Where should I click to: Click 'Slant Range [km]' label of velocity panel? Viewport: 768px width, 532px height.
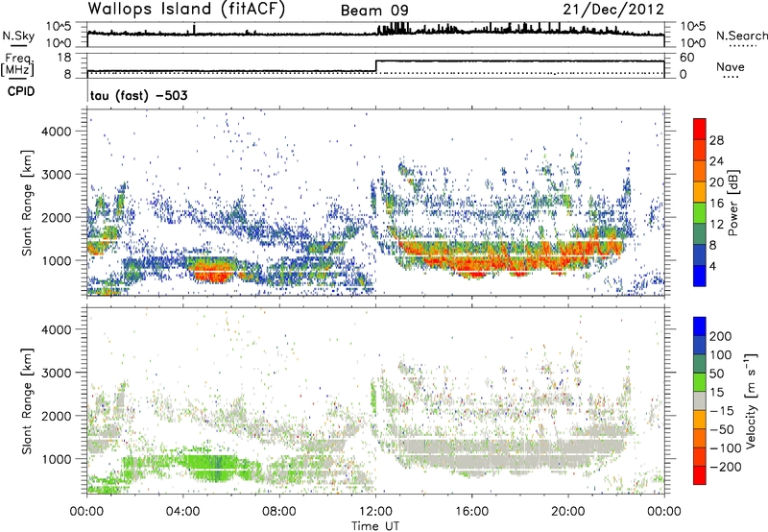point(27,400)
